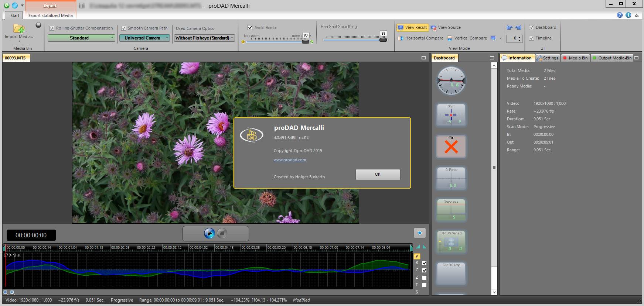This screenshot has width=644, height=306.
Task: Open the Universal Camera dropdown
Action: [x=144, y=38]
